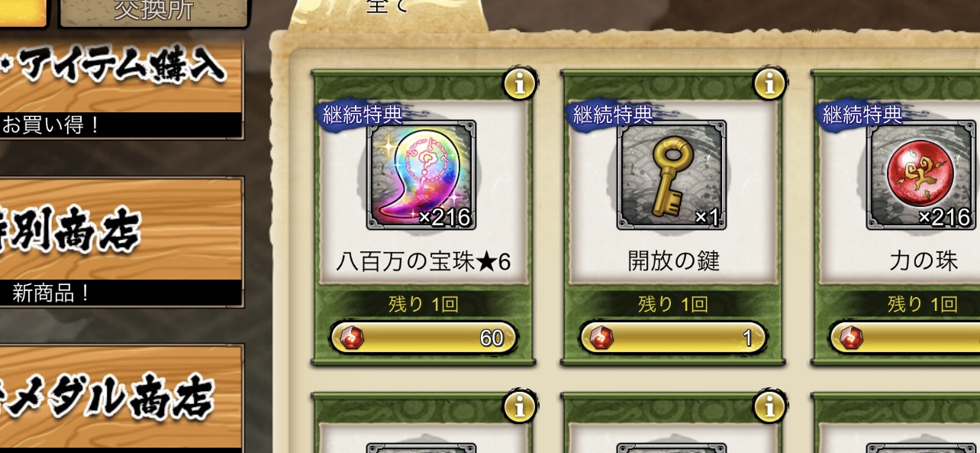This screenshot has height=453, width=980.
Task: Open the 特別商店 shop menu
Action: click(121, 242)
